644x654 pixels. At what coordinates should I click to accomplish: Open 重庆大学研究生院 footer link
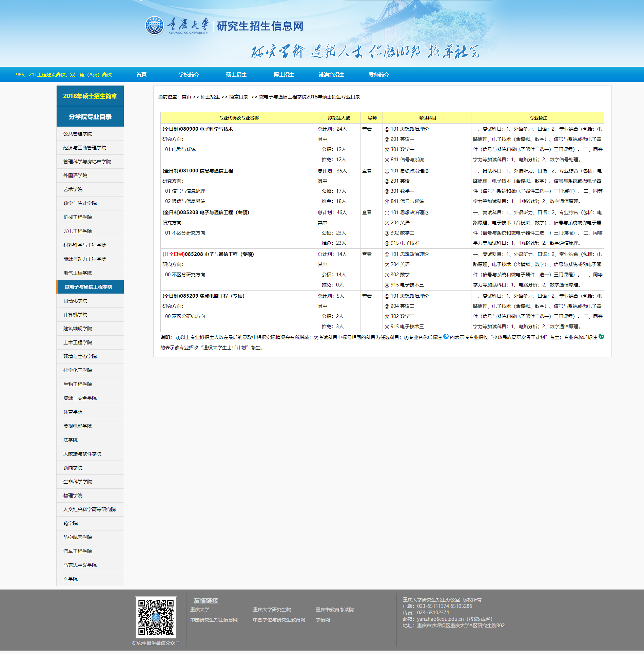click(x=272, y=610)
